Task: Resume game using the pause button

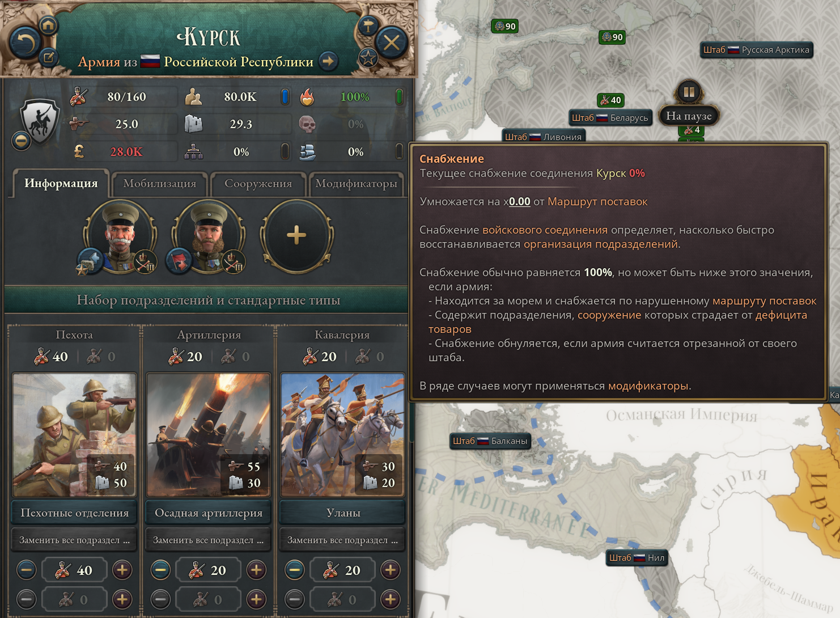Action: (689, 92)
